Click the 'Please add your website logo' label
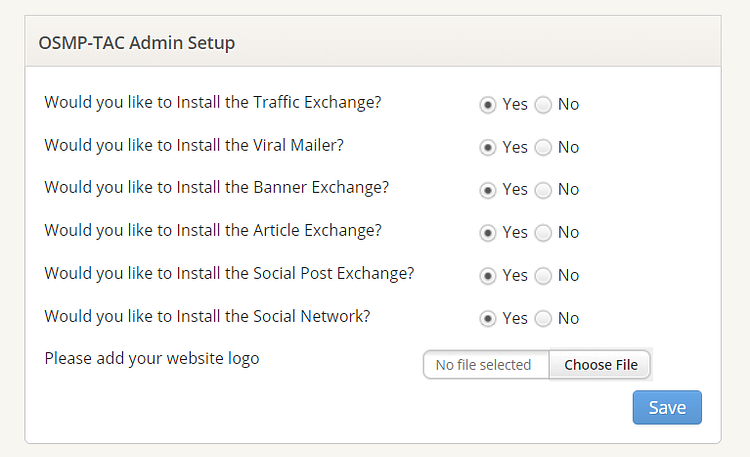This screenshot has width=750, height=457. click(152, 358)
